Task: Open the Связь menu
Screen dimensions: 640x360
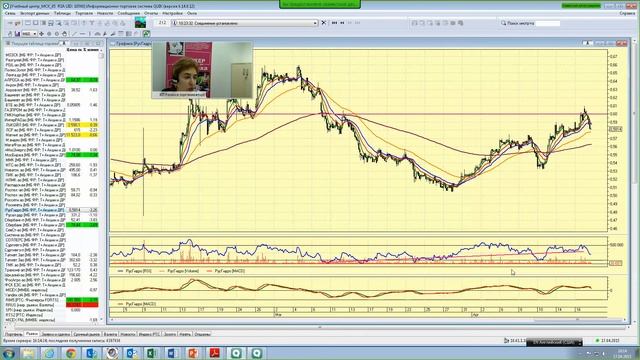Action: (x=10, y=13)
